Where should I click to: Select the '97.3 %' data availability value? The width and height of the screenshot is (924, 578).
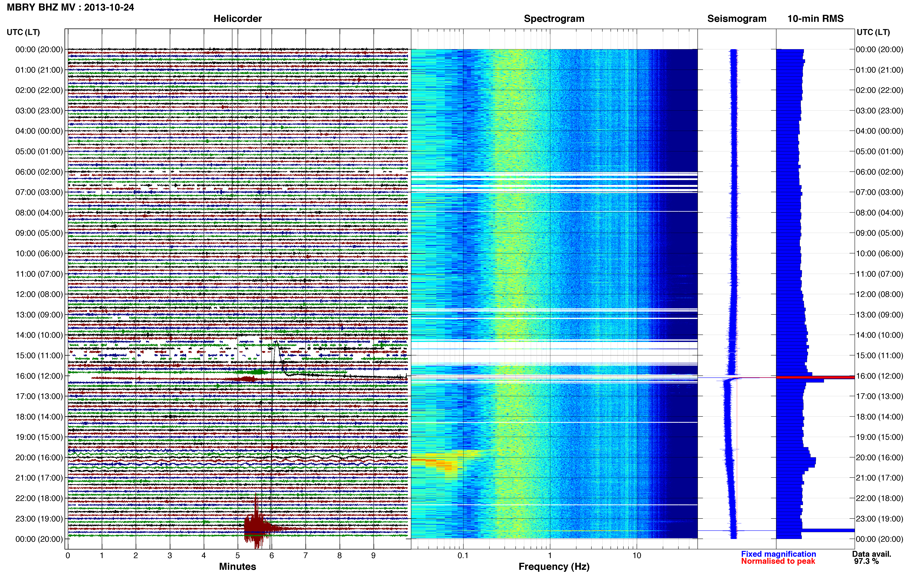click(866, 561)
